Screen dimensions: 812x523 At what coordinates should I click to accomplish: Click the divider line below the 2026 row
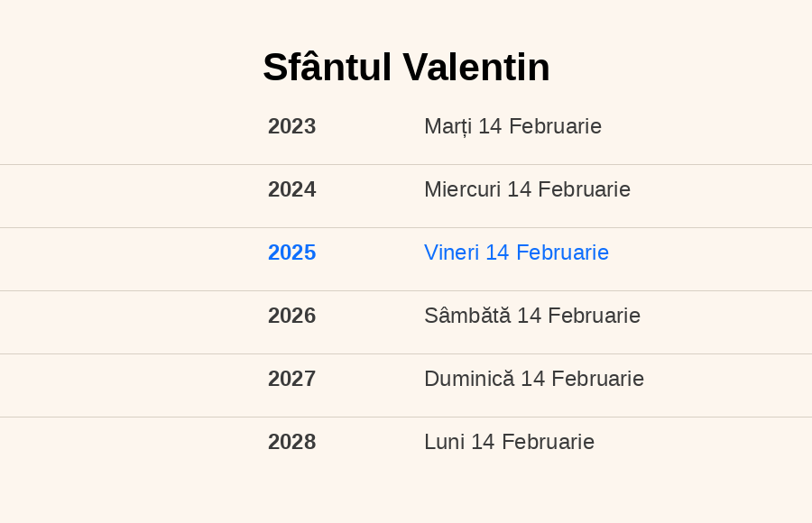pyautogui.click(x=406, y=354)
